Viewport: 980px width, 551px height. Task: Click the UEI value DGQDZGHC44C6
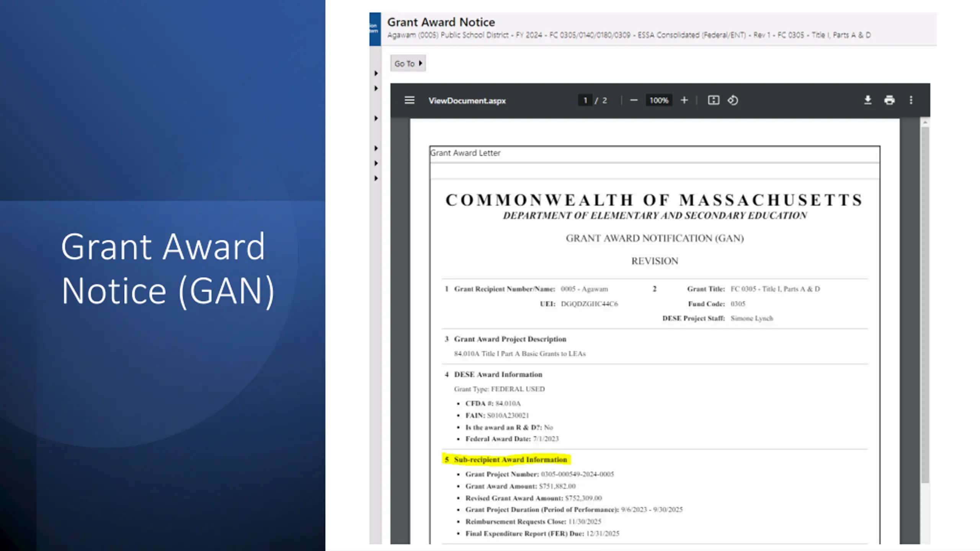pos(589,304)
